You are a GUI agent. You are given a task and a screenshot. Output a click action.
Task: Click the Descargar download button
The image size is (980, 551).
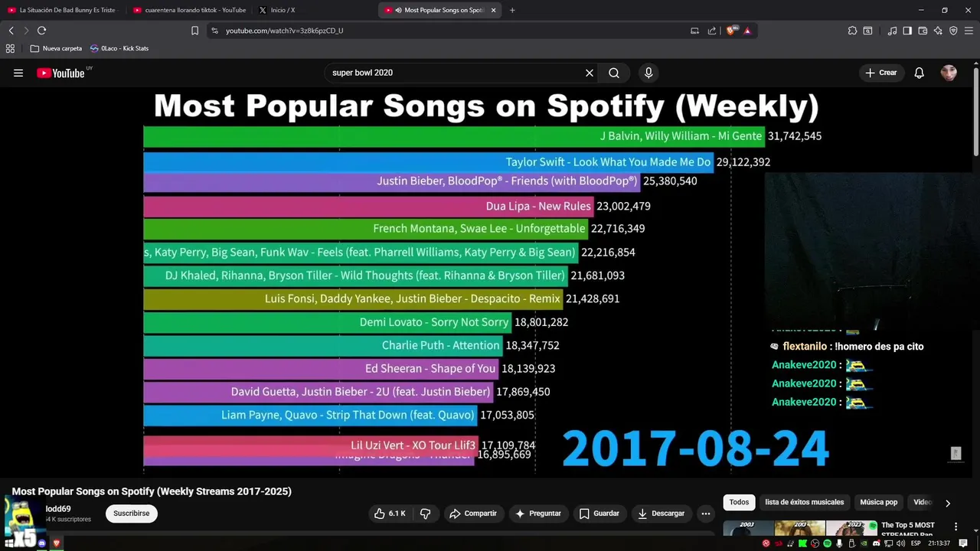[661, 514]
